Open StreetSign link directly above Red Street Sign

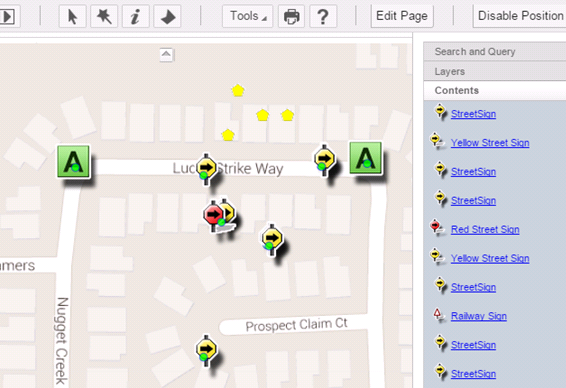pyautogui.click(x=473, y=201)
